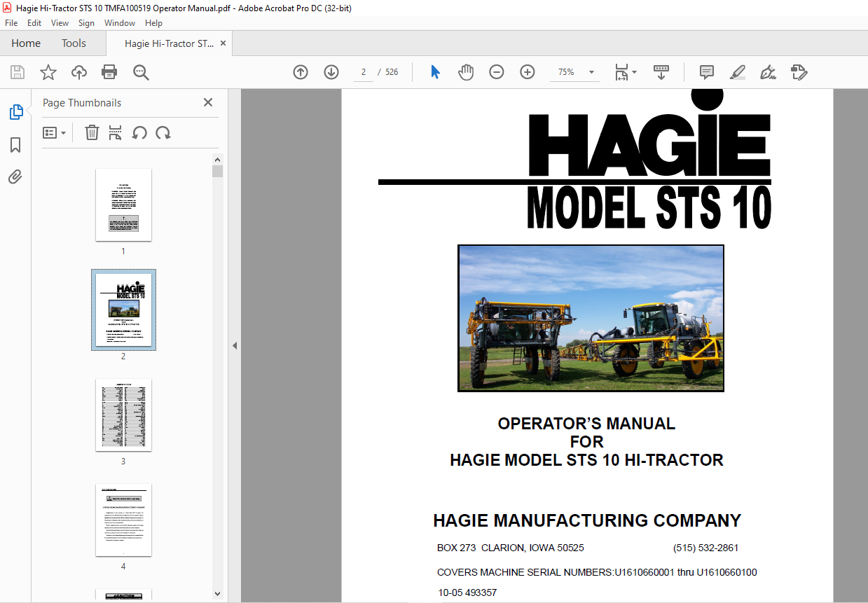The width and height of the screenshot is (868, 603).
Task: Delete the selected page thumbnail
Action: [92, 133]
